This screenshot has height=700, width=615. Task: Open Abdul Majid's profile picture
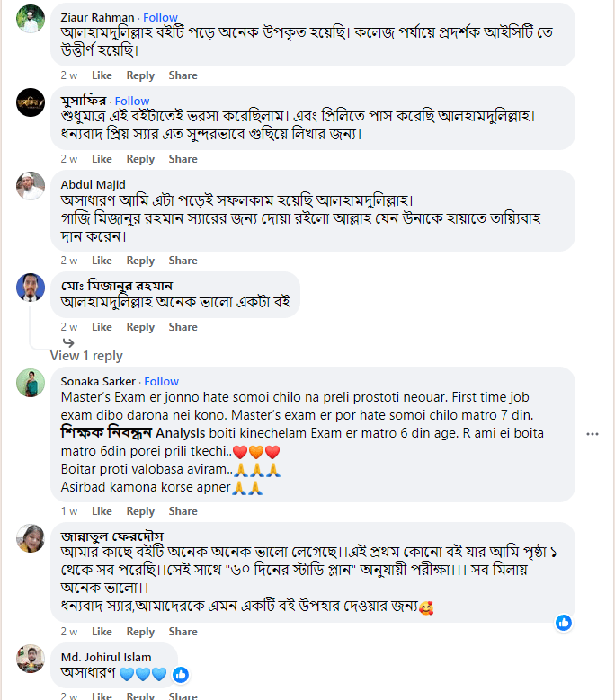tap(31, 186)
